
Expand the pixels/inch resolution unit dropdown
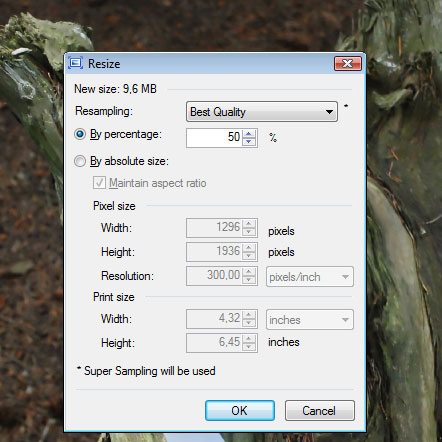pyautogui.click(x=310, y=277)
